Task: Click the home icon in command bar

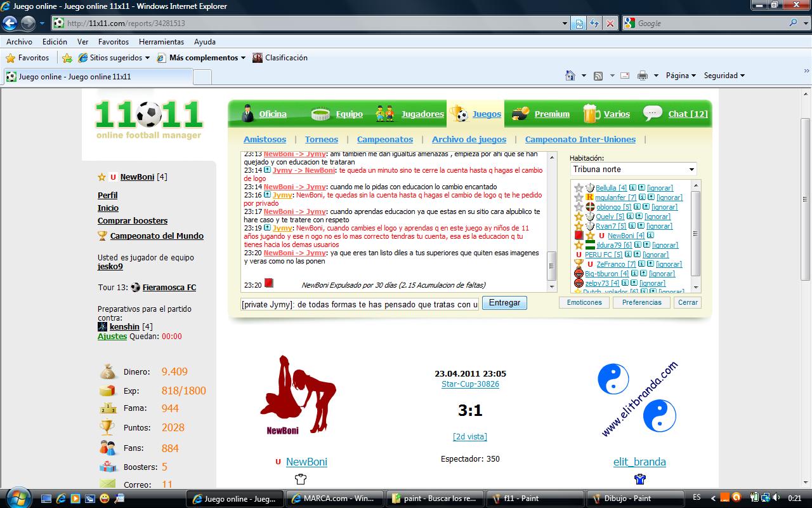Action: click(570, 76)
